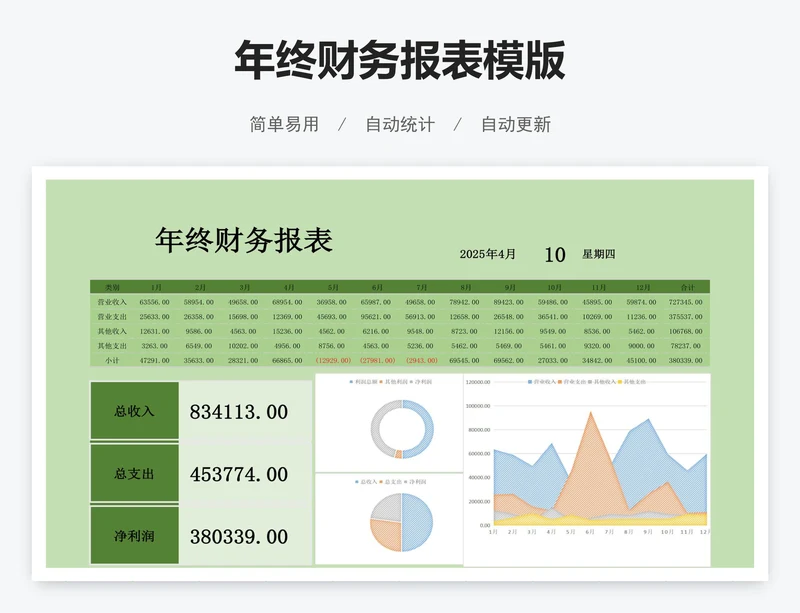Select the 1月 column header in the table
Image resolution: width=800 pixels, height=613 pixels.
pos(156,287)
